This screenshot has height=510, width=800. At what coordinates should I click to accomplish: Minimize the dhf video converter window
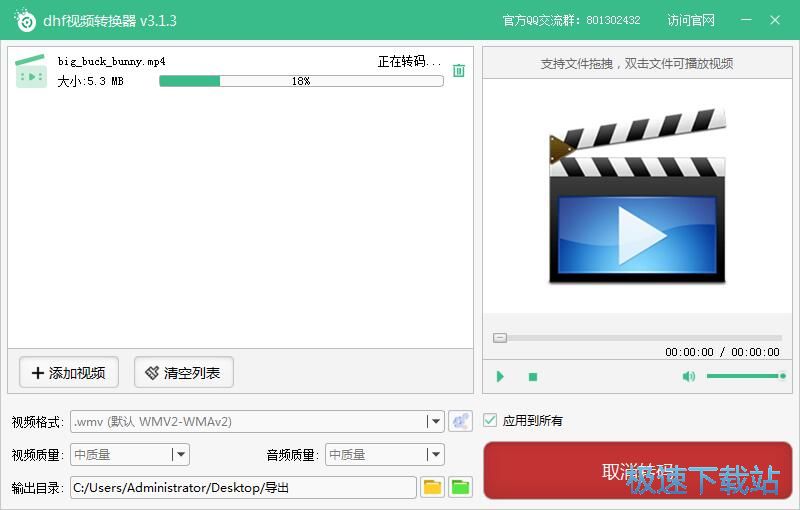coord(746,20)
